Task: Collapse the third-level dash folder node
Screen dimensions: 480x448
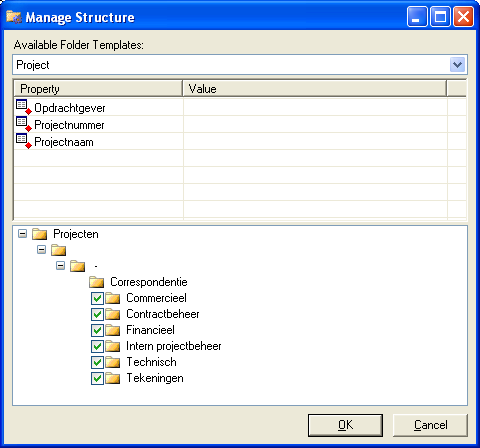Action: pos(60,265)
